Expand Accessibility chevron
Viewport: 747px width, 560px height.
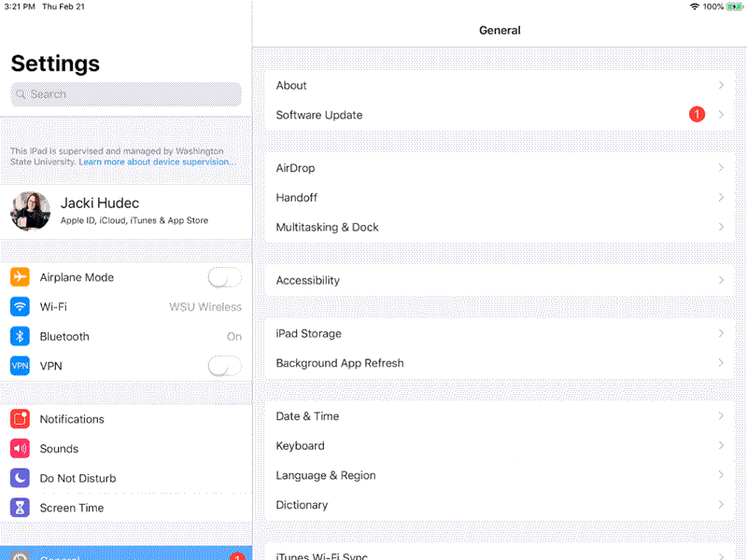[x=721, y=280]
